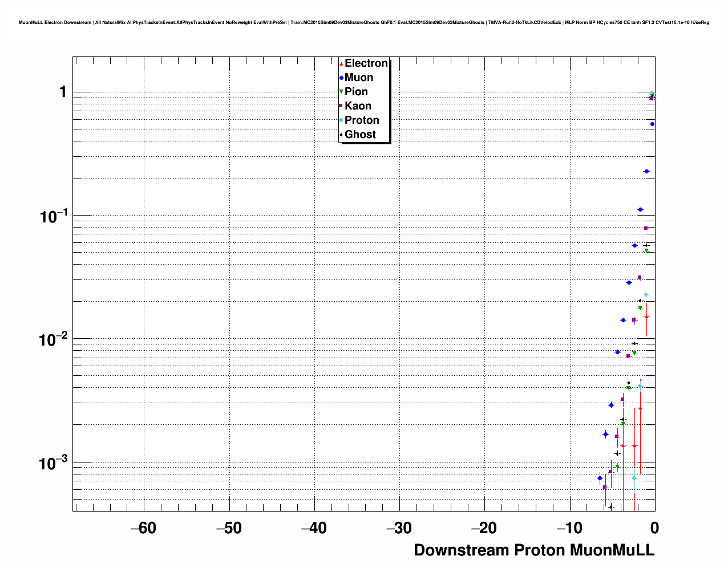728x568 pixels.
Task: Click the leftmost blue Muon data point
Action: [600, 478]
